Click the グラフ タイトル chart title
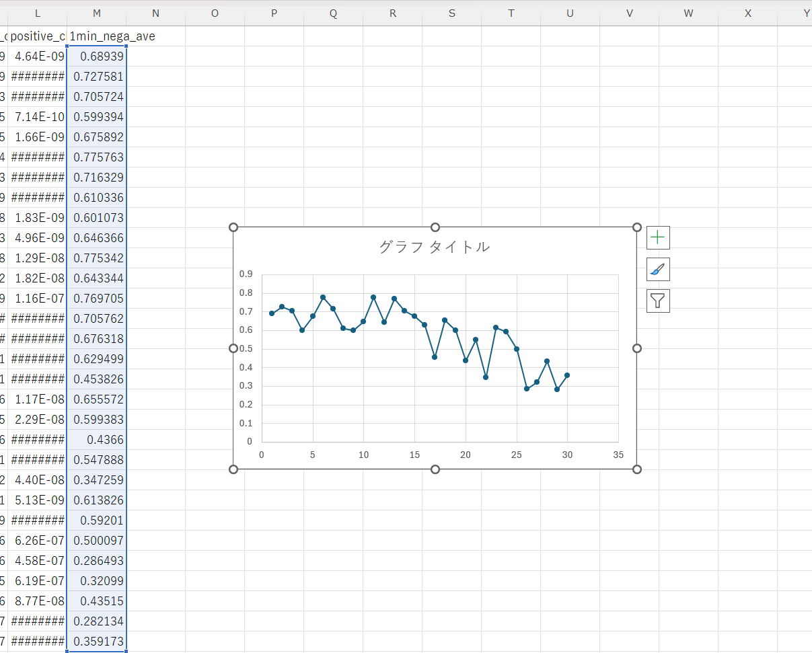The image size is (812, 653). point(435,247)
